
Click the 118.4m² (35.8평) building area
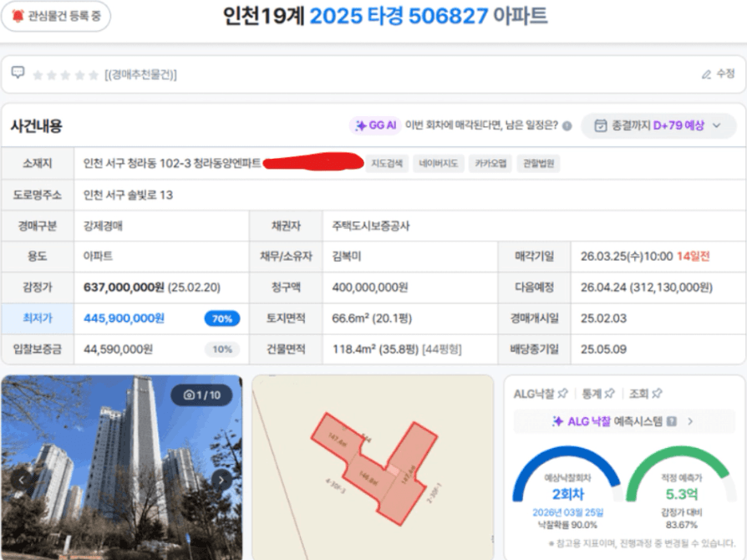pos(376,349)
